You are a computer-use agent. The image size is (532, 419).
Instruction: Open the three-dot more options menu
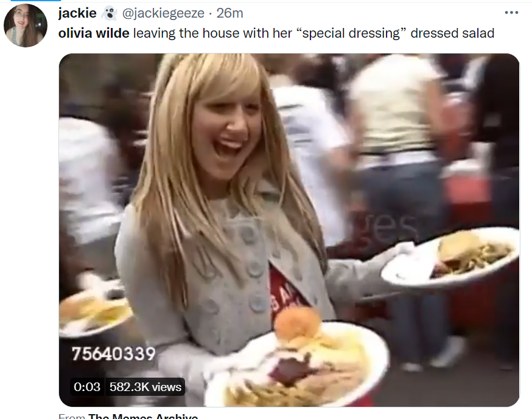click(x=511, y=13)
